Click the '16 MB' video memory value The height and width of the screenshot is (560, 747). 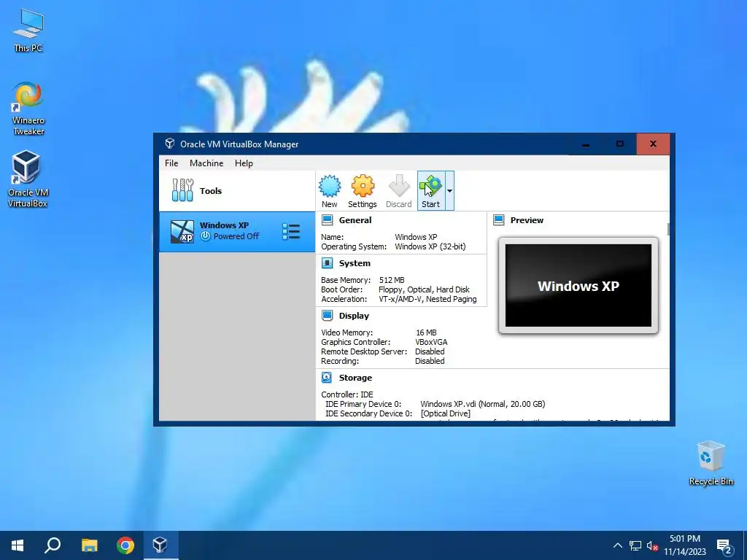(426, 332)
